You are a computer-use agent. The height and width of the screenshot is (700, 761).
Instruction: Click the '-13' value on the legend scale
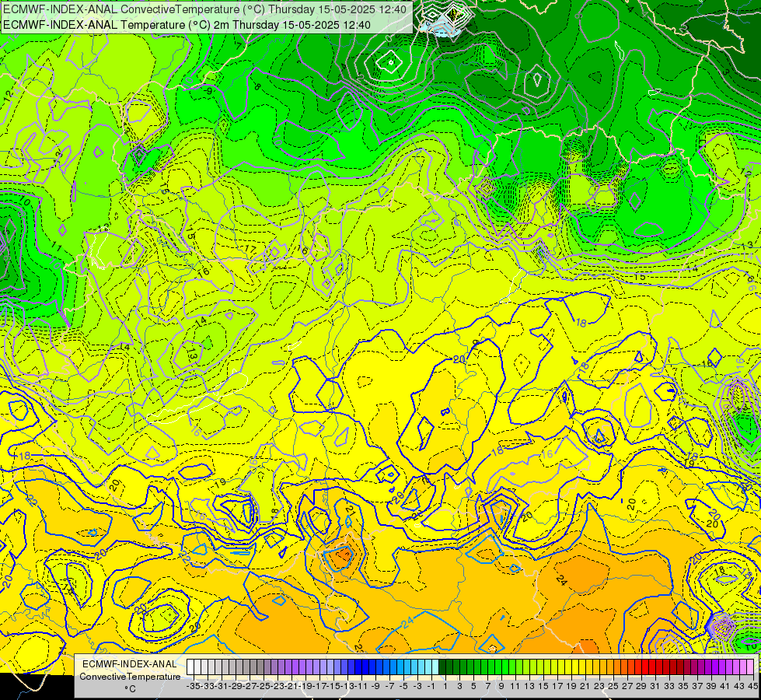point(347,686)
